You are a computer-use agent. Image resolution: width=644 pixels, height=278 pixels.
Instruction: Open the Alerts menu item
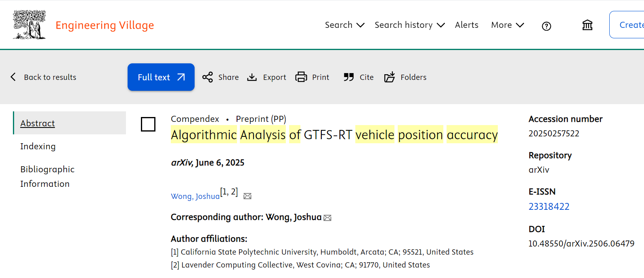[466, 25]
